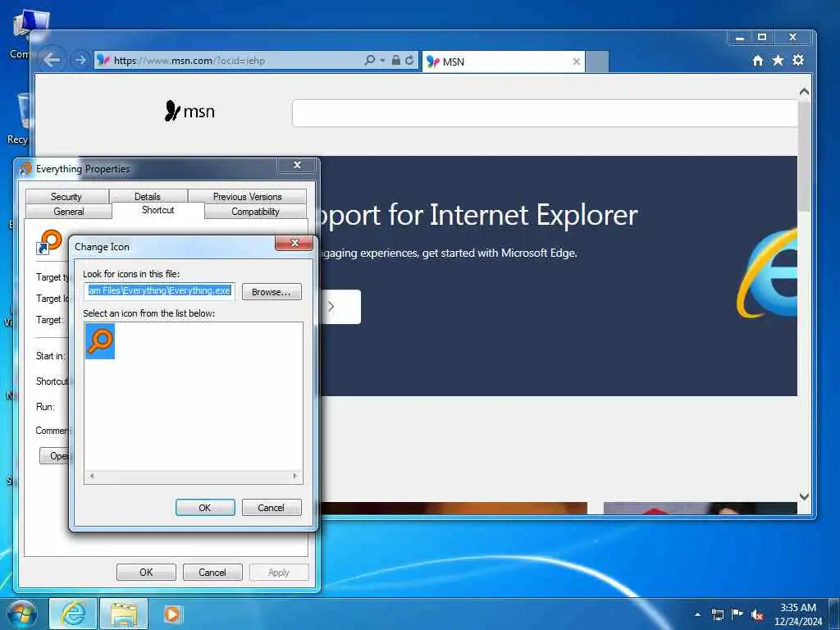Click the security lock icon
840x630 pixels.
tap(396, 60)
